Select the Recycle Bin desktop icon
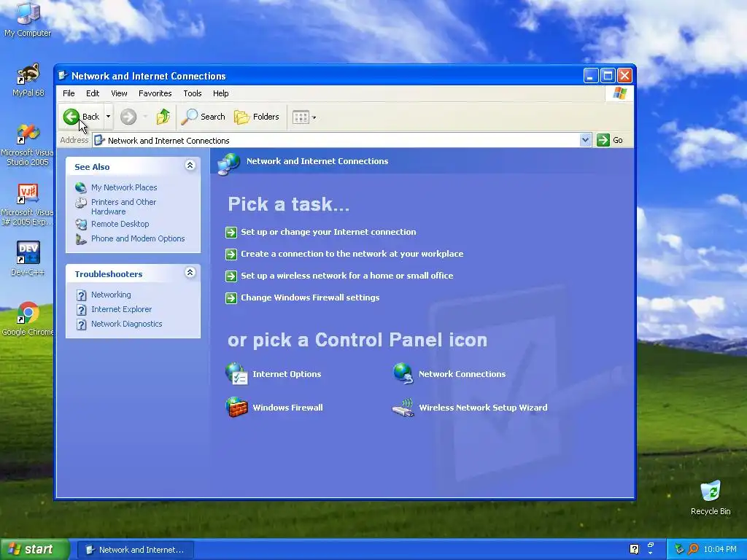747x560 pixels. pyautogui.click(x=711, y=497)
